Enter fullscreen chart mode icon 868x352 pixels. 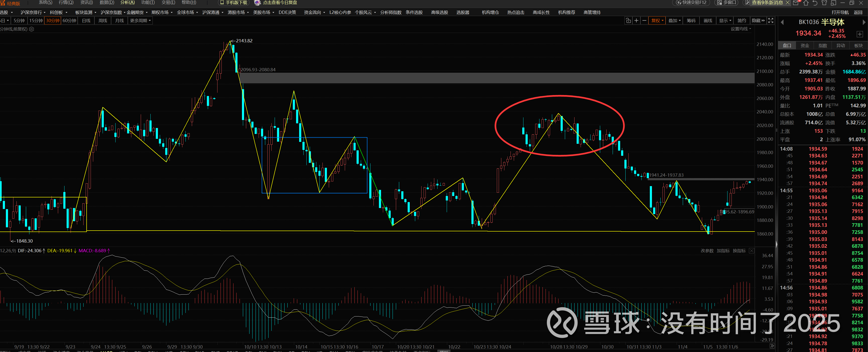[771, 20]
